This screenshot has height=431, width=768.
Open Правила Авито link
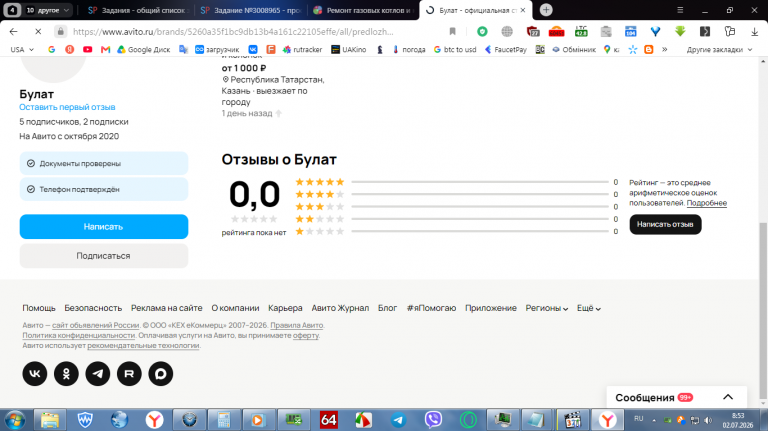pos(297,325)
